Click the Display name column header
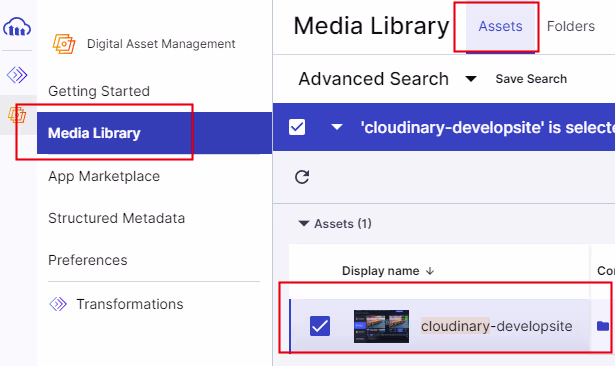Viewport: 615px width, 366px height. click(x=380, y=271)
